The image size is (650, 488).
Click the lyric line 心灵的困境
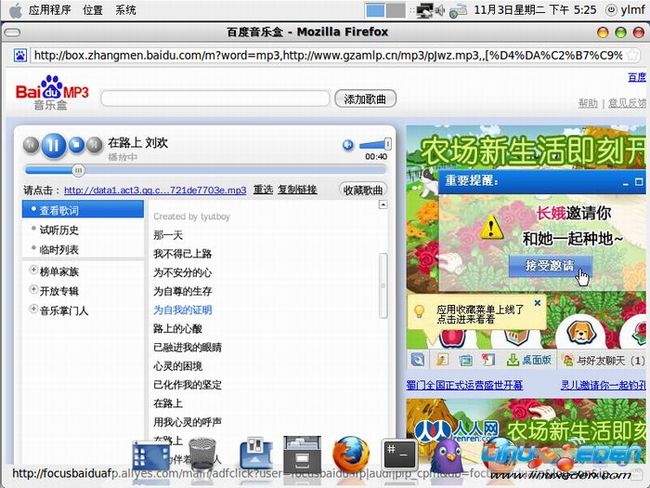click(178, 366)
